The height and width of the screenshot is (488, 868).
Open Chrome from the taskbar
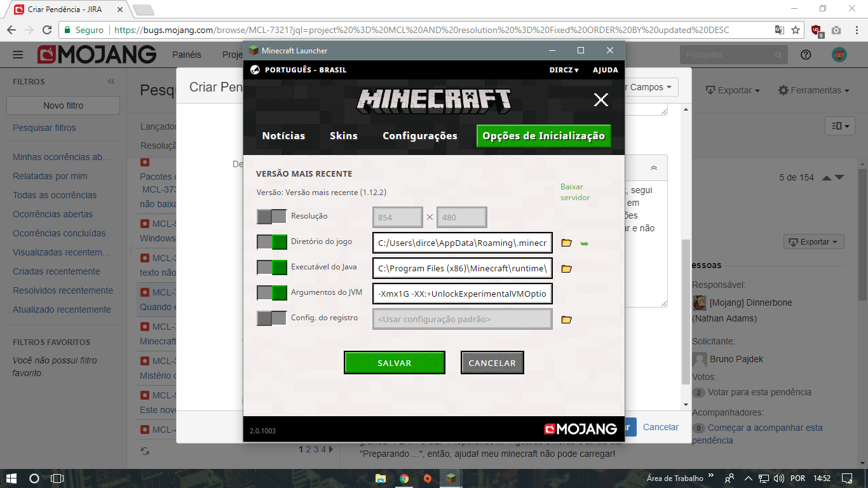pyautogui.click(x=404, y=478)
